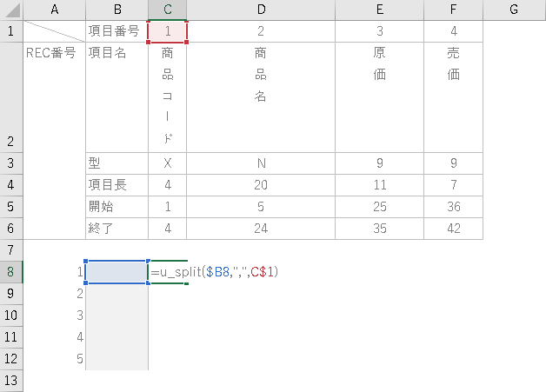Select row 9 header
546x392 pixels.
click(11, 294)
